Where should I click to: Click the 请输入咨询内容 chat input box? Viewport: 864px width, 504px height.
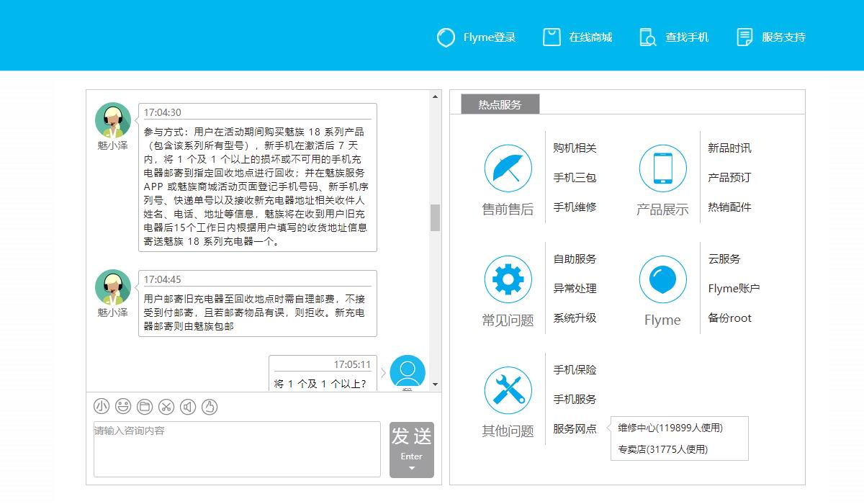coord(237,449)
